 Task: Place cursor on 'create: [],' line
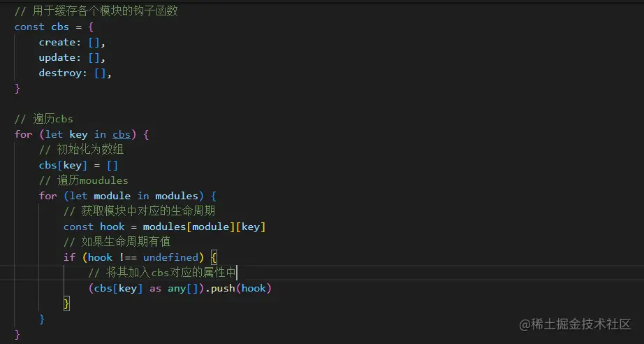pyautogui.click(x=72, y=42)
